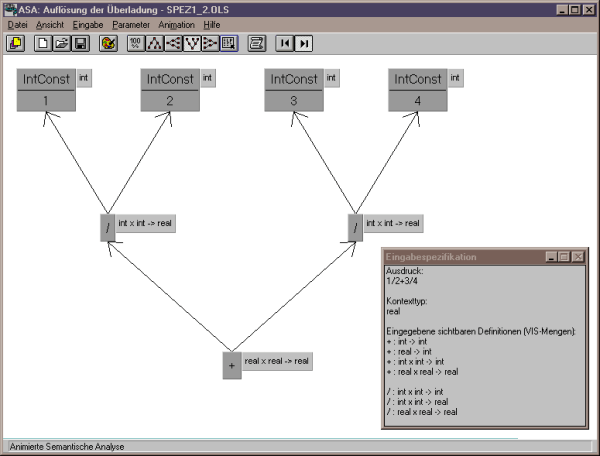The width and height of the screenshot is (600, 456).
Task: Select the bottom-up tree layout icon
Action: tap(192, 43)
